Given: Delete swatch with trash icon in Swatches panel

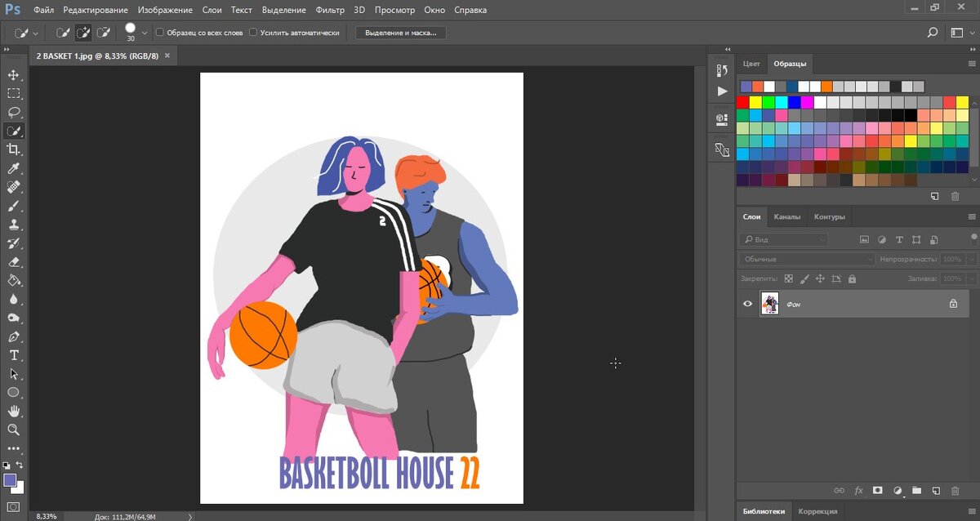Looking at the screenshot, I should (955, 197).
